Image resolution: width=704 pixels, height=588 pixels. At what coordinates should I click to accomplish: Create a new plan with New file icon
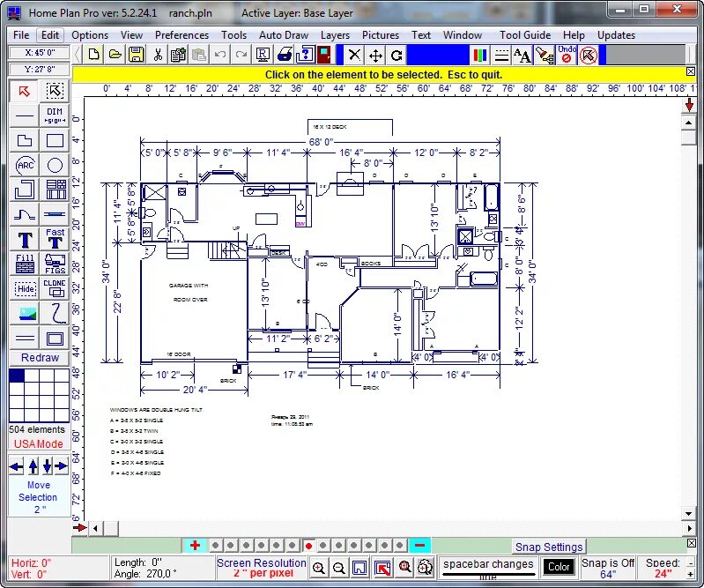(x=94, y=56)
